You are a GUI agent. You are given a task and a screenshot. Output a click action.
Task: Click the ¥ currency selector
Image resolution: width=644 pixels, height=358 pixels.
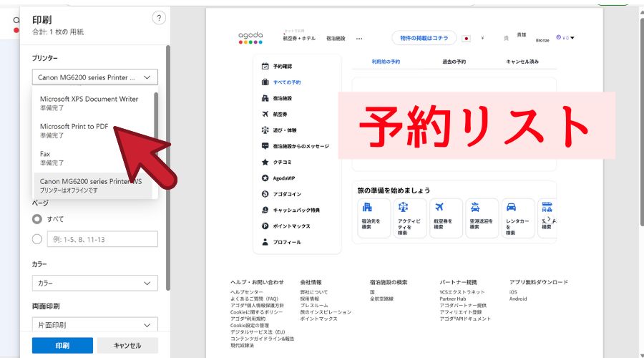[x=482, y=38]
